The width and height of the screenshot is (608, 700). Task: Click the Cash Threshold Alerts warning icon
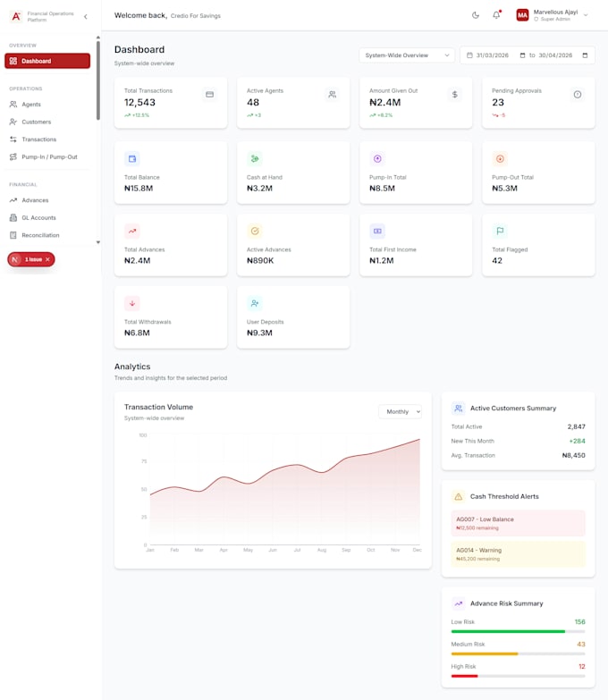459,496
